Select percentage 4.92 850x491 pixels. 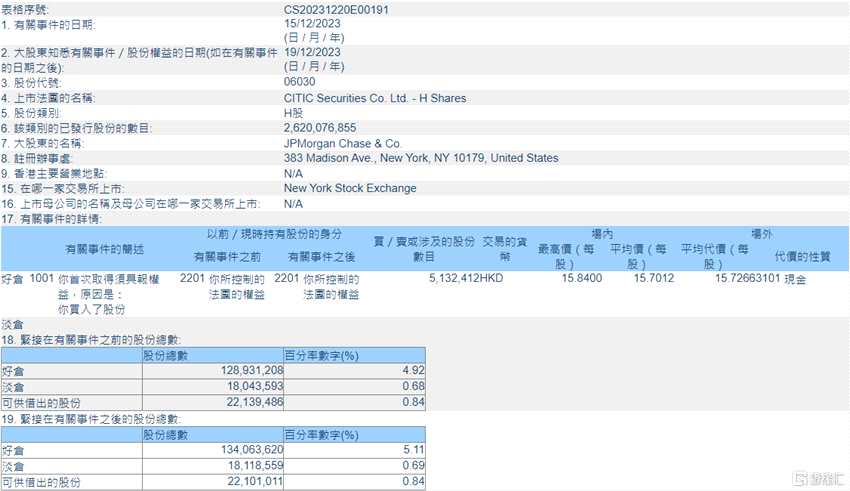[x=414, y=371]
